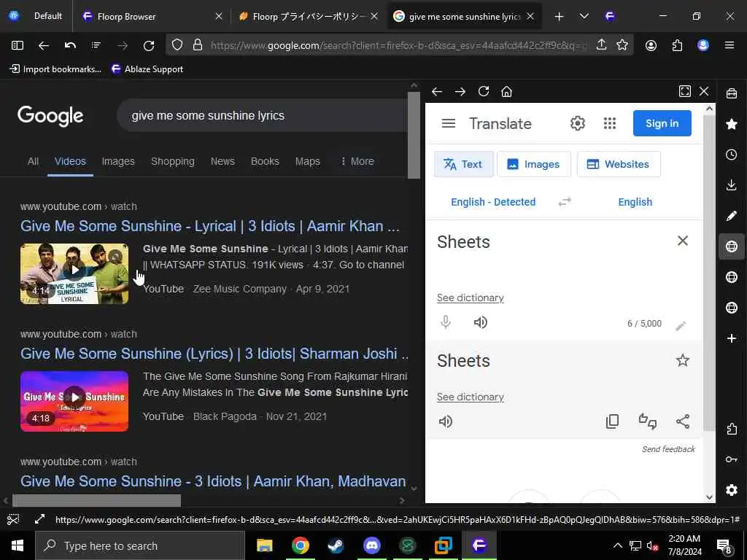The image size is (747, 560).
Task: Go back using browser back arrow
Action: click(43, 45)
